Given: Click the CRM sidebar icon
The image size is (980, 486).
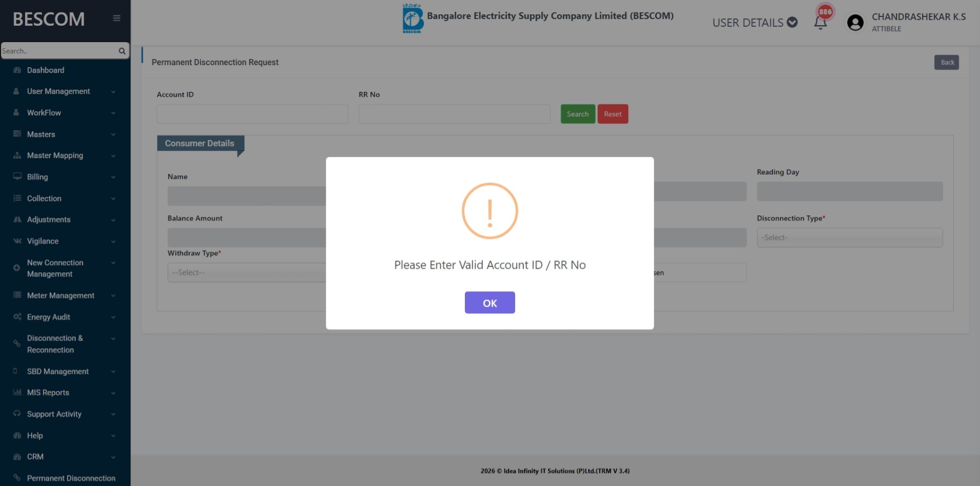Looking at the screenshot, I should (x=17, y=456).
